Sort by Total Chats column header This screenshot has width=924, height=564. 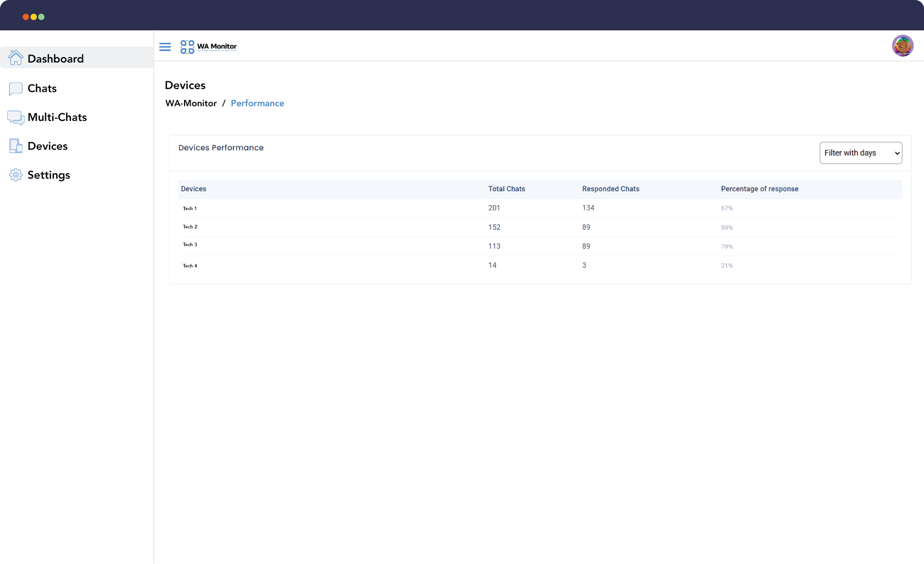coord(506,189)
